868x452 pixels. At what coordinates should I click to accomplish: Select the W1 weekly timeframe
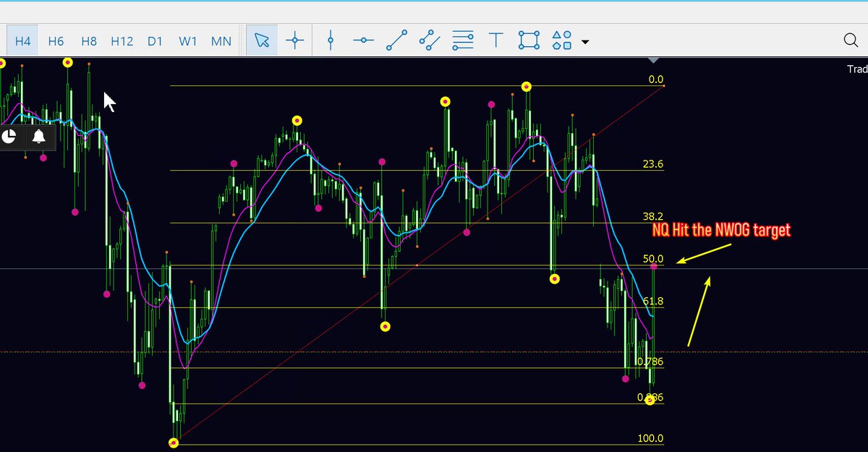[x=188, y=41]
